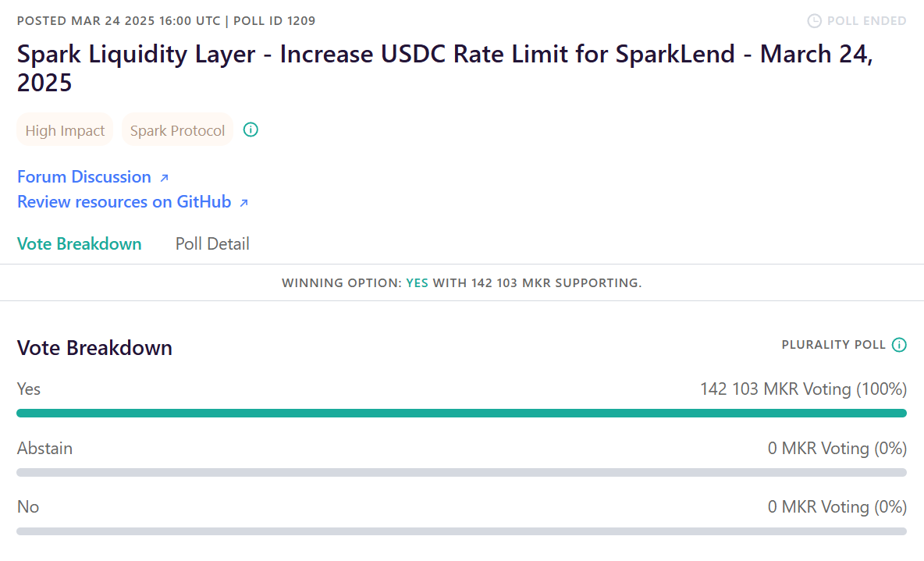Click the external arrow icon after Forum Discussion
This screenshot has height=561, width=924.
pyautogui.click(x=164, y=178)
